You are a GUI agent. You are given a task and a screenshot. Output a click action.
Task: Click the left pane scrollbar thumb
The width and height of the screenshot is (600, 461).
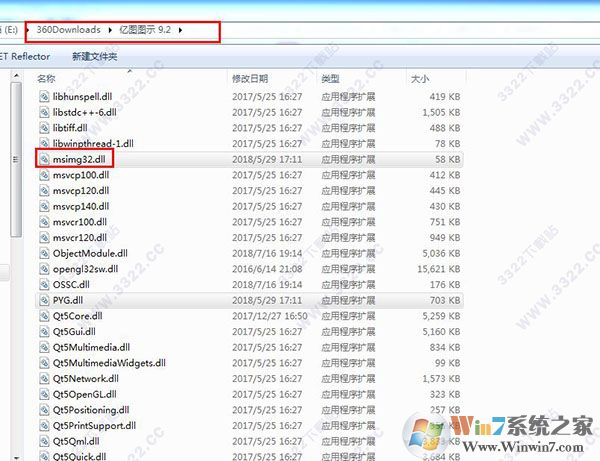coord(16,160)
